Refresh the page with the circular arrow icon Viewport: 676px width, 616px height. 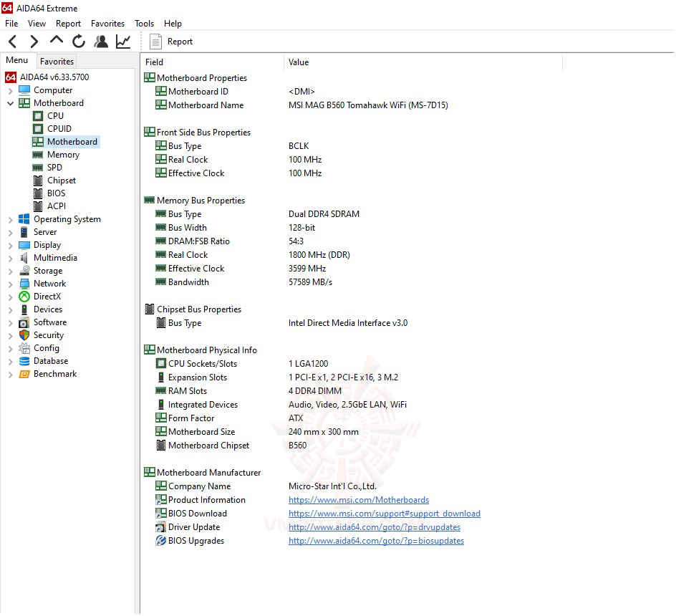tap(79, 42)
